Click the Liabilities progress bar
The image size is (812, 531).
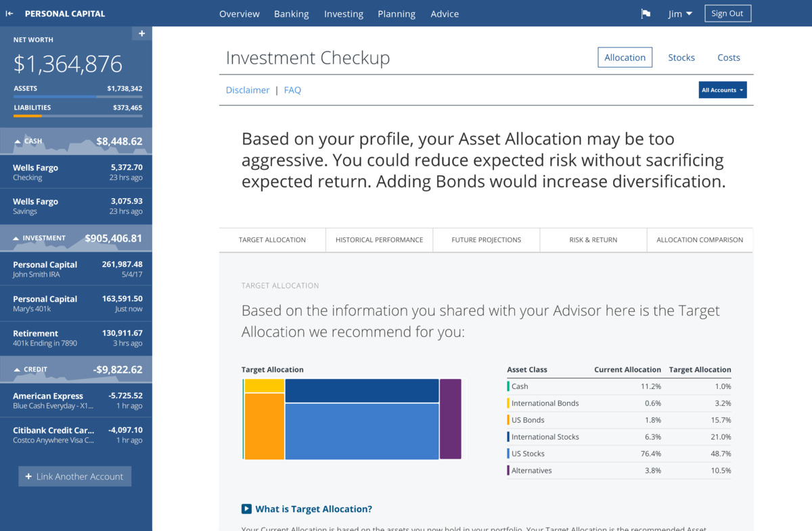coord(78,116)
